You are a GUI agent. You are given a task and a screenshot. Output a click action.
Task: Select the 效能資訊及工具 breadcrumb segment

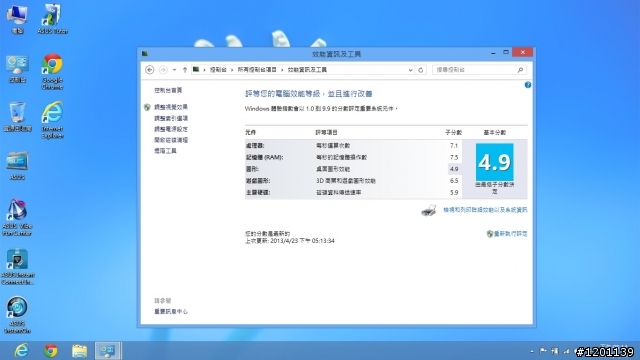click(307, 70)
